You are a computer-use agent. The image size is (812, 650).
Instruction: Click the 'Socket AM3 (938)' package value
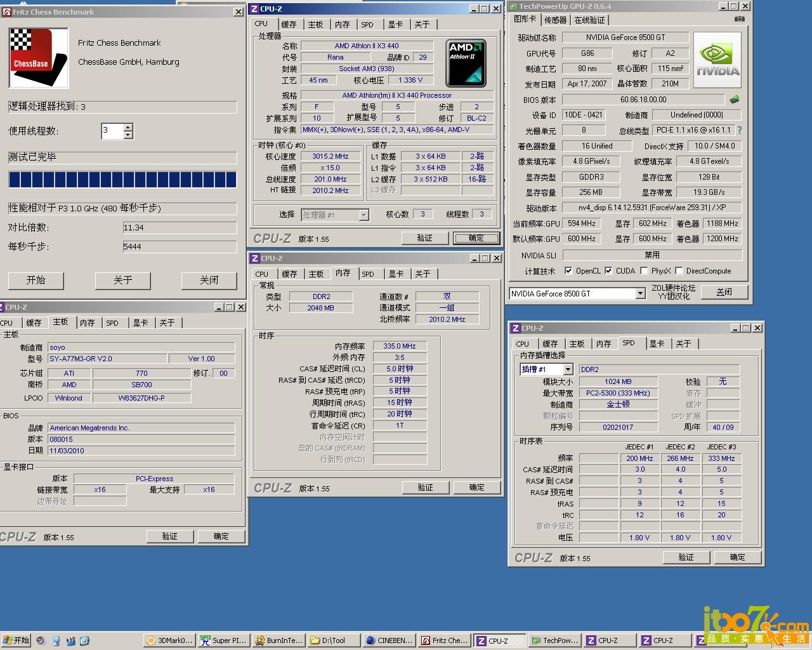click(x=367, y=69)
